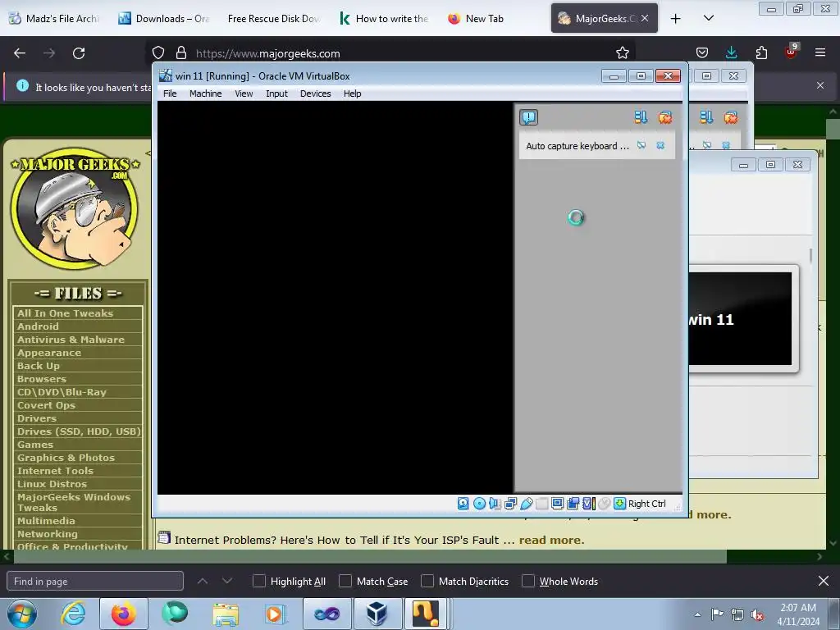Open the Firefox downloads panel arrow
The height and width of the screenshot is (630, 840).
[x=731, y=52]
